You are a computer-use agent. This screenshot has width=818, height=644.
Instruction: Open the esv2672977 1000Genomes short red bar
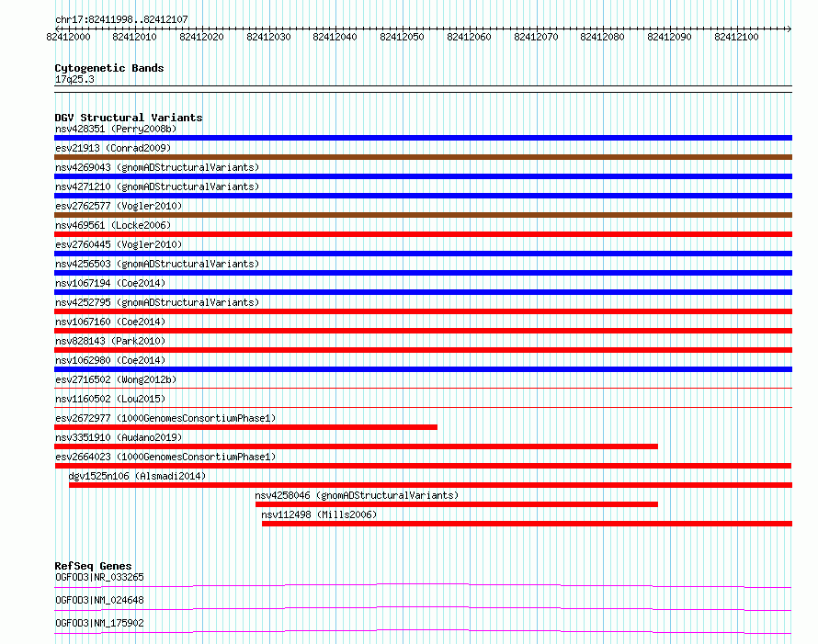[245, 427]
